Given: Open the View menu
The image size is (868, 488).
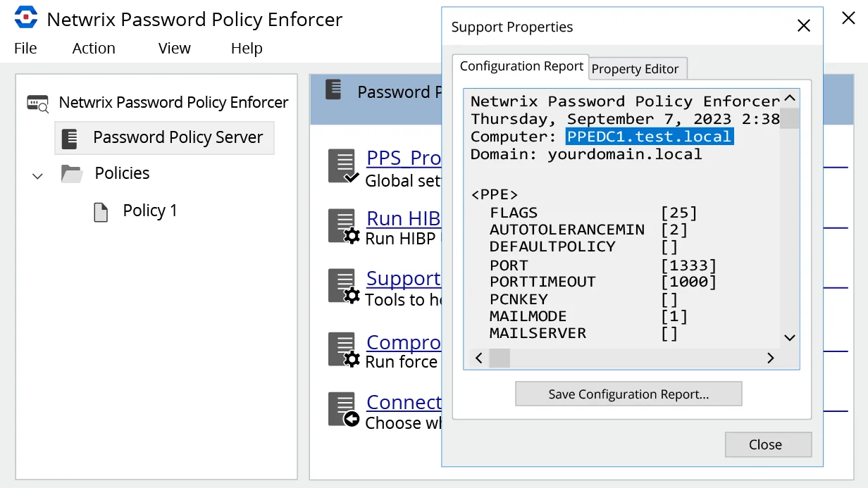Looking at the screenshot, I should 174,49.
